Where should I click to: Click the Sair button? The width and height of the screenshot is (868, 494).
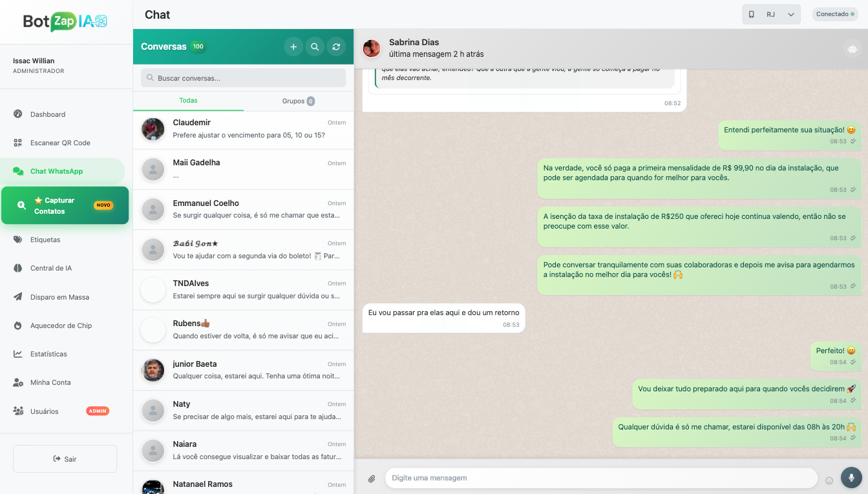coord(65,458)
